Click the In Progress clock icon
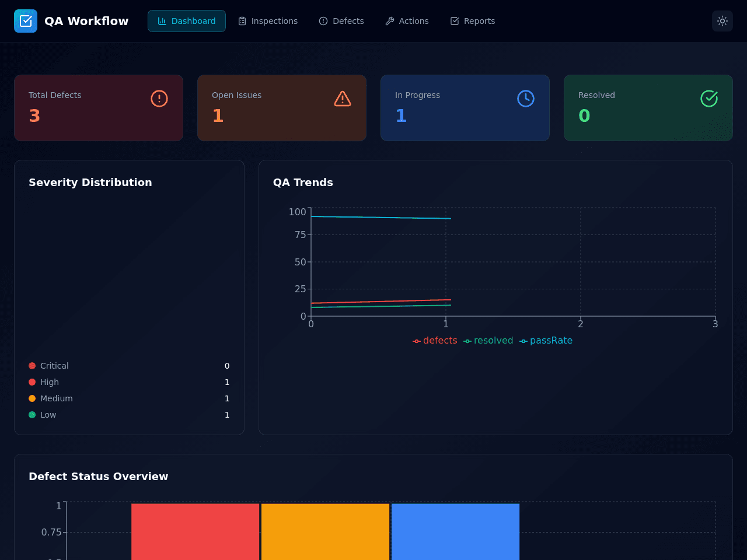This screenshot has width=747, height=560. [526, 99]
